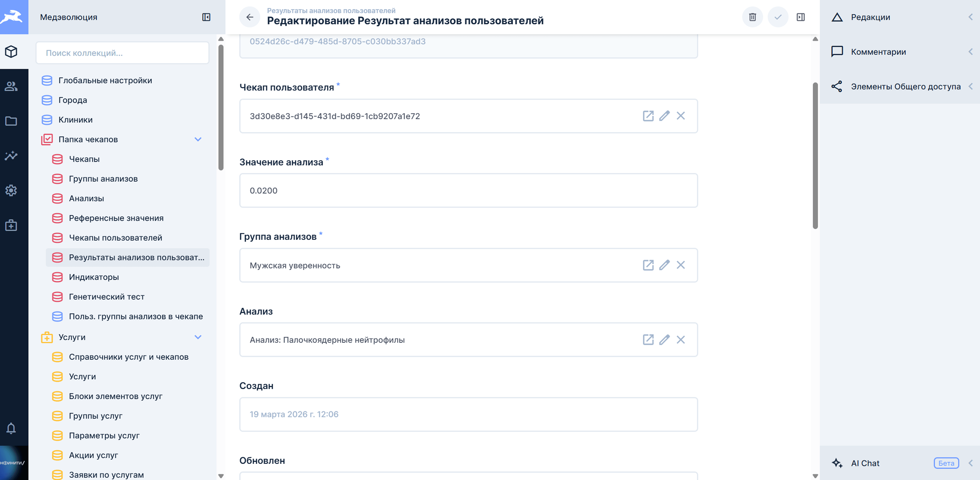The height and width of the screenshot is (480, 980).
Task: Click the Значение анализа input field
Action: click(x=468, y=190)
